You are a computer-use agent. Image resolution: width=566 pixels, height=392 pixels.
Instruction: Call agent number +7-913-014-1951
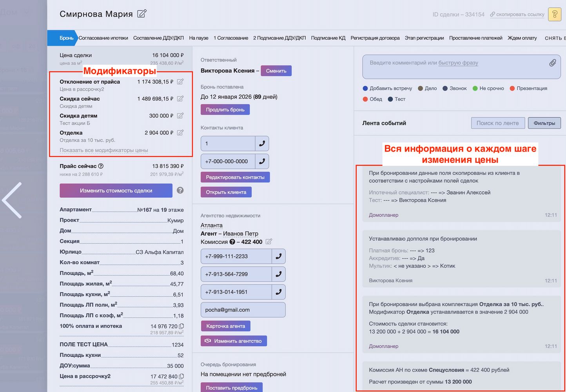pos(278,292)
